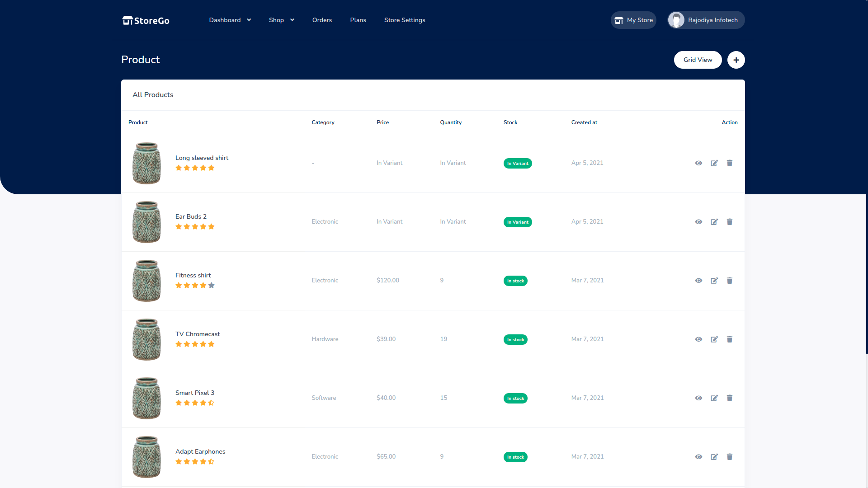The width and height of the screenshot is (868, 488).
Task: Delete the Ear Buds 2 product
Action: tap(730, 222)
